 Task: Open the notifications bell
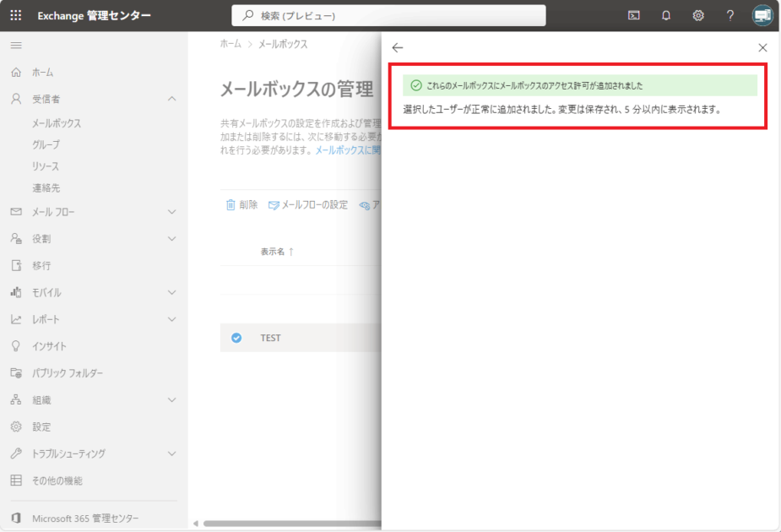(666, 15)
